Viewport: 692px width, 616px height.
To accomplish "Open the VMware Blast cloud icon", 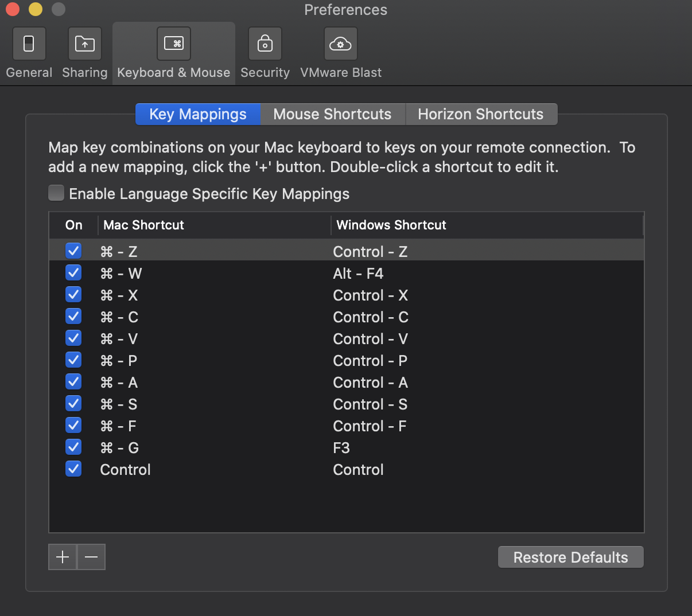I will [340, 44].
